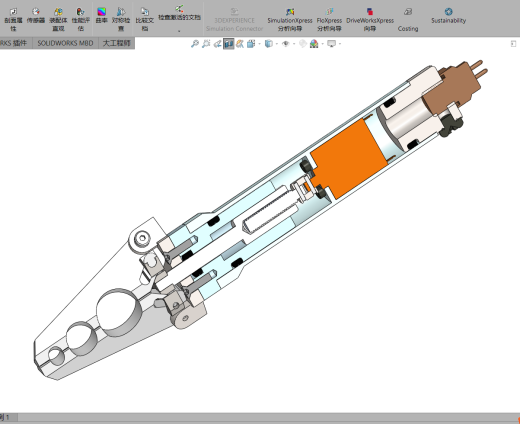Screen dimensions: 520x424
Task: Open dropdown under Check Active Document
Action: click(x=179, y=31)
